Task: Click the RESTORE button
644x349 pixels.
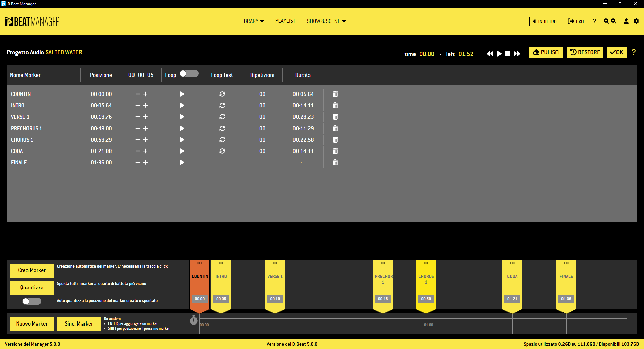Action: pyautogui.click(x=585, y=52)
